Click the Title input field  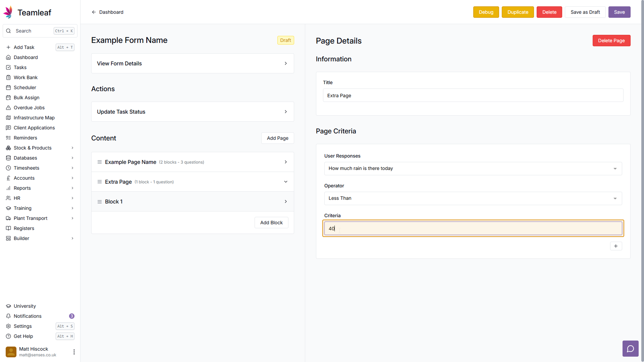point(473,96)
